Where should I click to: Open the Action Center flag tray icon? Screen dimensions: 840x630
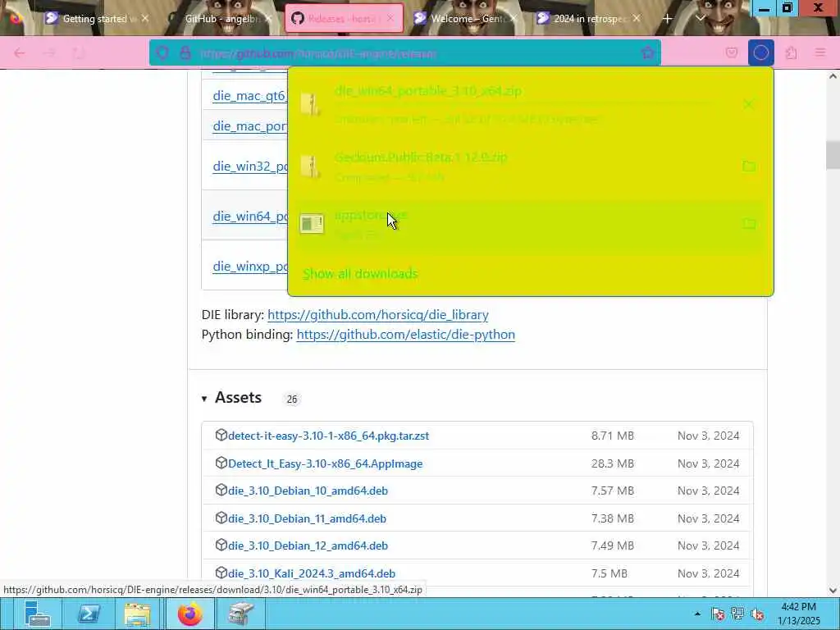pyautogui.click(x=718, y=614)
